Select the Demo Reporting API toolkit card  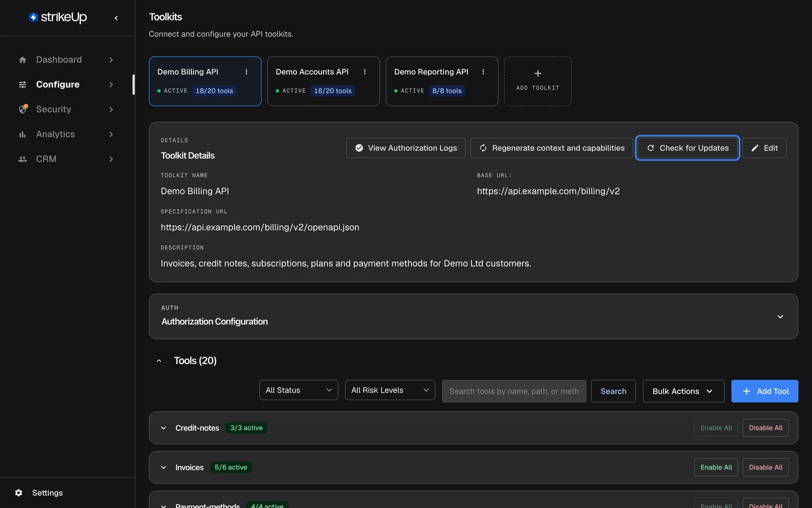[442, 81]
